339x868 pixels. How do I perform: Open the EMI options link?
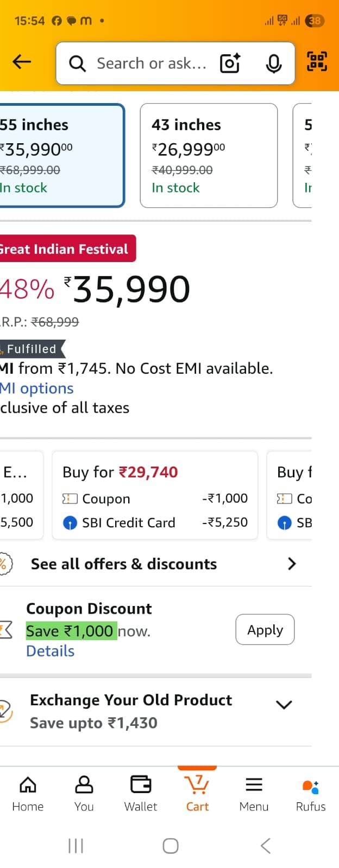37,388
